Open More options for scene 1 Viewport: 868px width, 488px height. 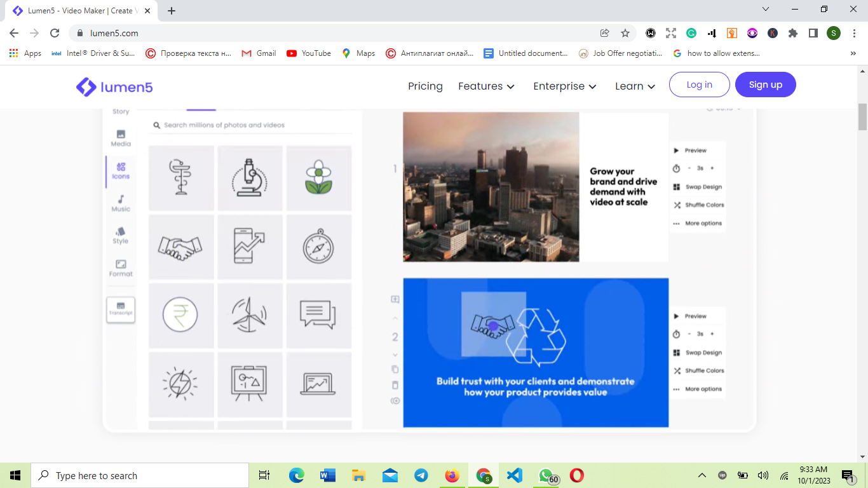tap(698, 224)
